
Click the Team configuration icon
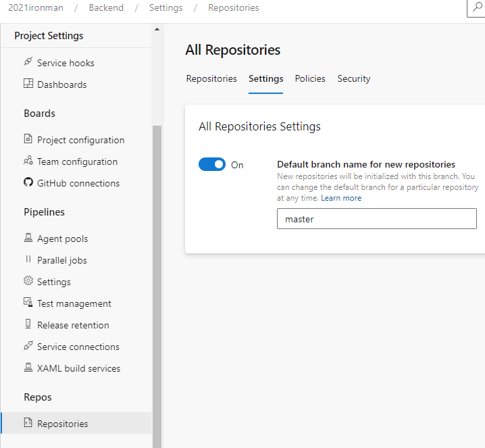click(28, 161)
